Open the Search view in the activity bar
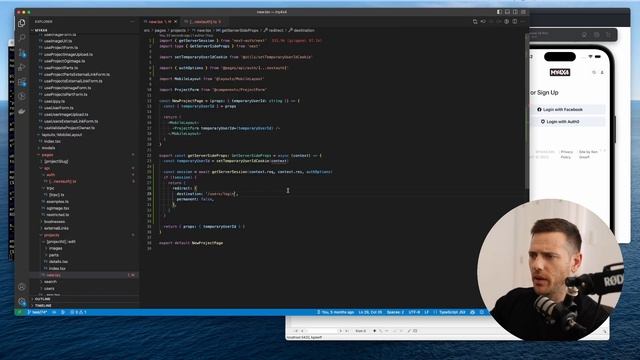The image size is (640, 360). pos(22,38)
